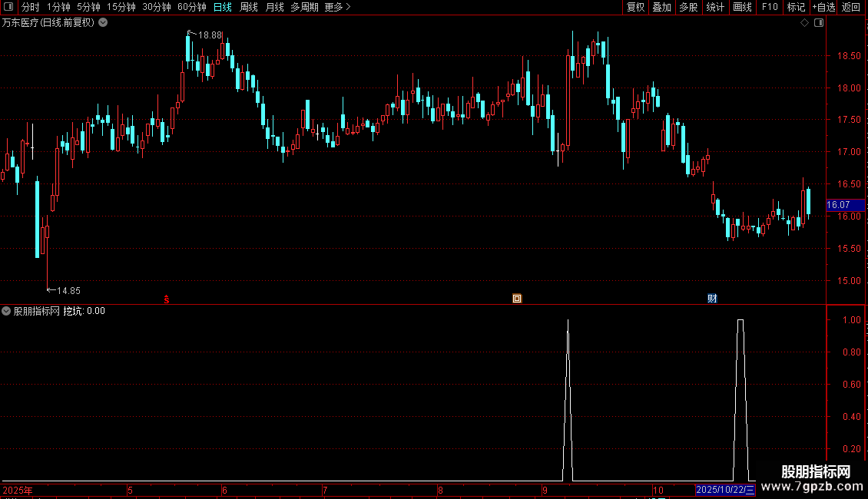Select the 60分钟 period tab

[x=191, y=7]
